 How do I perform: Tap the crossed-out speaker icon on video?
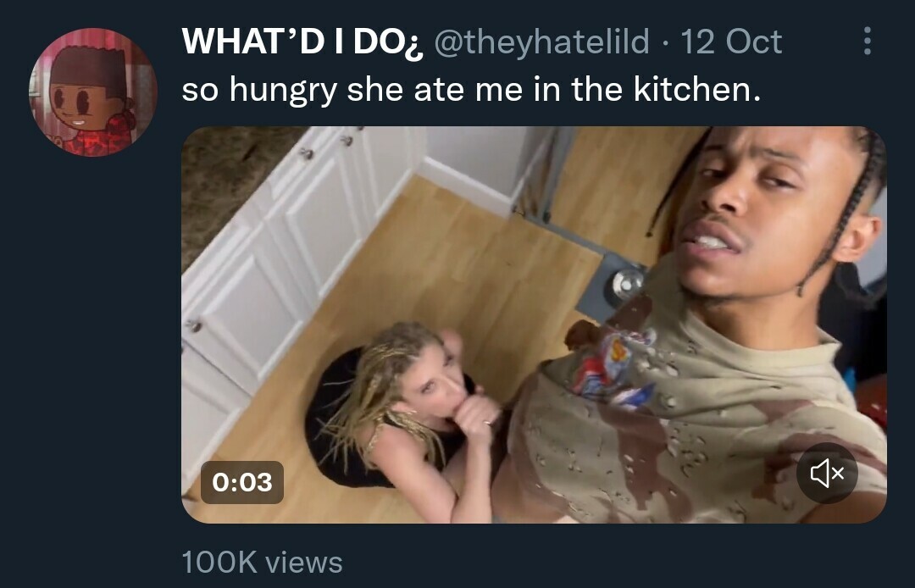point(827,474)
